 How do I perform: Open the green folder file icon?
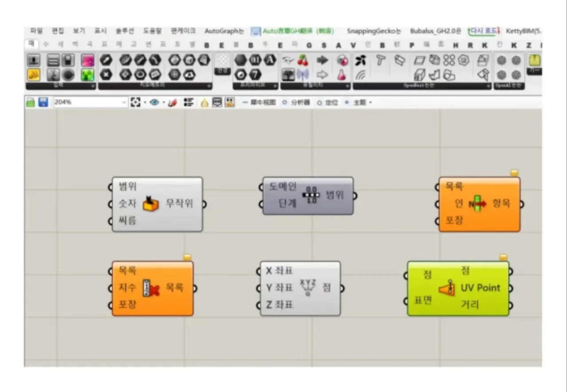(30, 102)
